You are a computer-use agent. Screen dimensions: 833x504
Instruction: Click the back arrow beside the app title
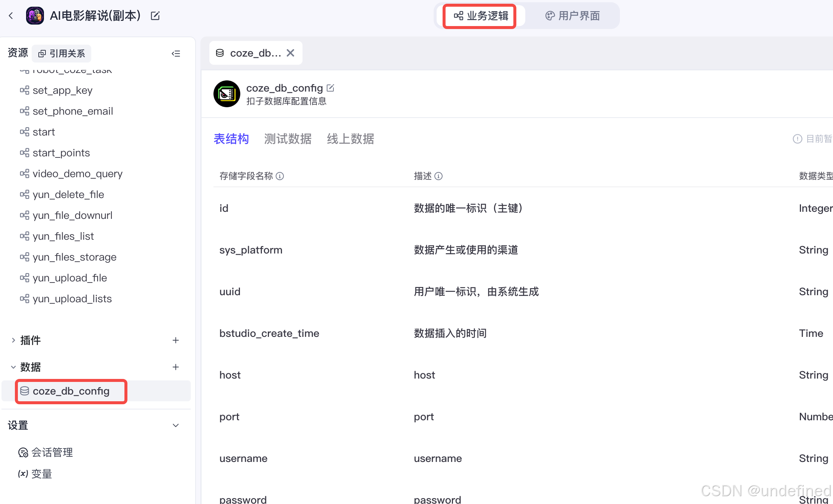[x=11, y=15]
